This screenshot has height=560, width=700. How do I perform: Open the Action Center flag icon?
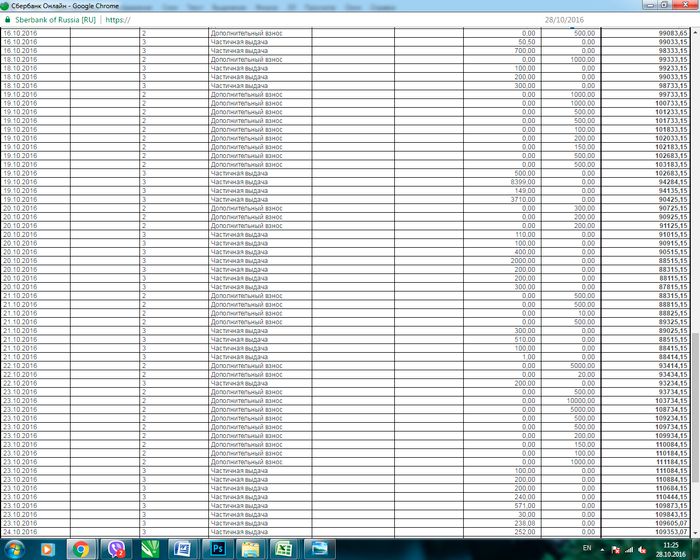click(x=615, y=549)
